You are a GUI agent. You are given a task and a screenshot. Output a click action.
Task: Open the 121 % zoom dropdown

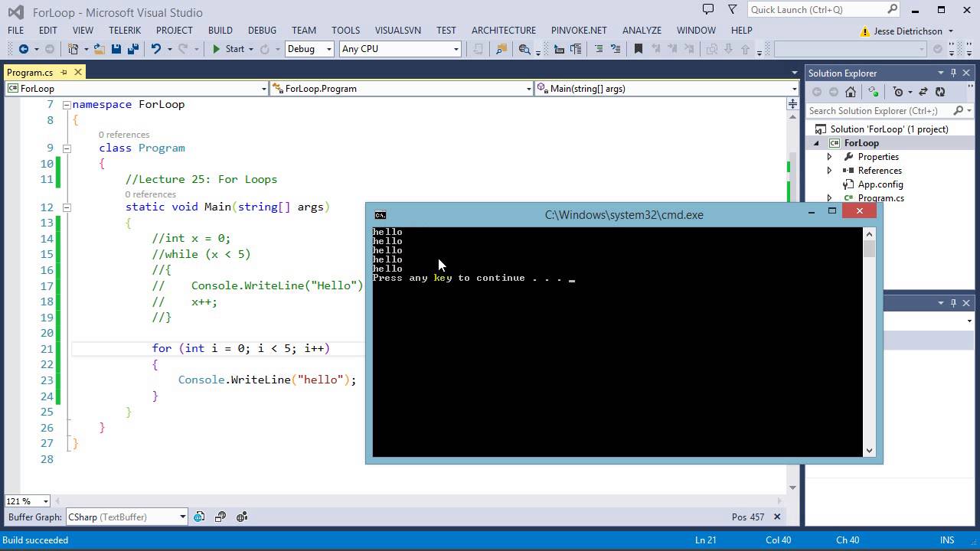coord(28,501)
